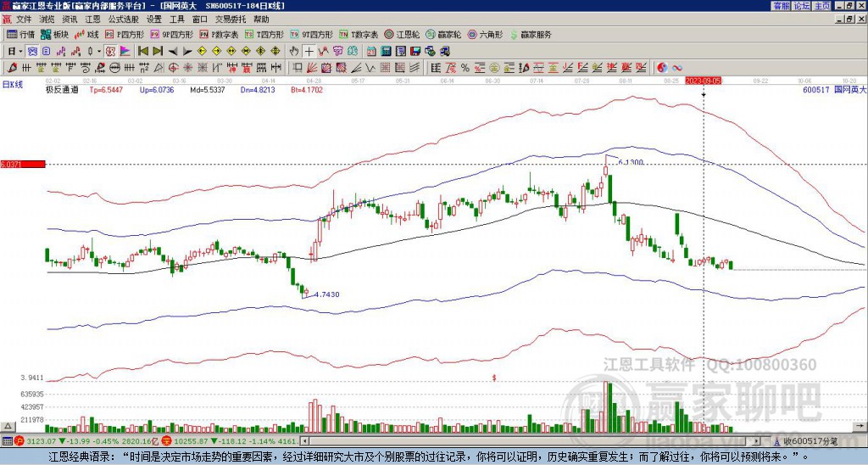
Task: Move chart right with black arrow
Action: click(187, 52)
